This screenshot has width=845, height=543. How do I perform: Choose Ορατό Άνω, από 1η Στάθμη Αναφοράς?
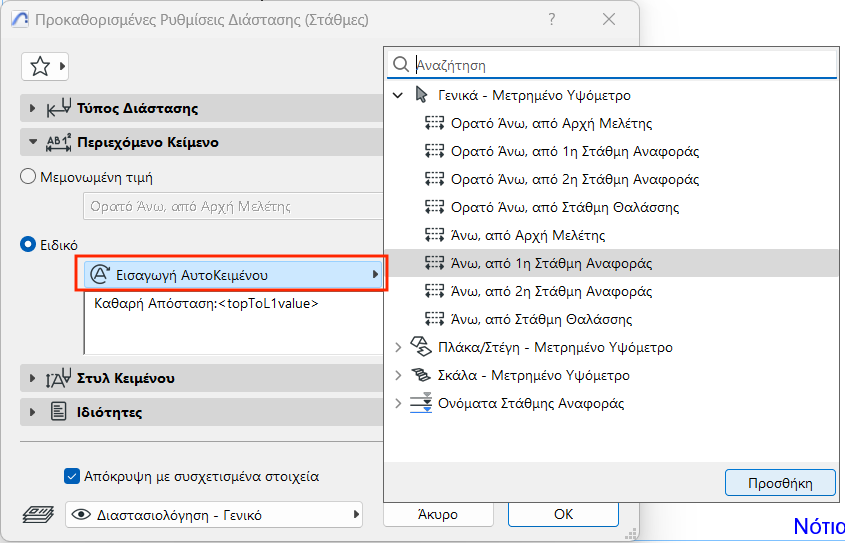612,151
